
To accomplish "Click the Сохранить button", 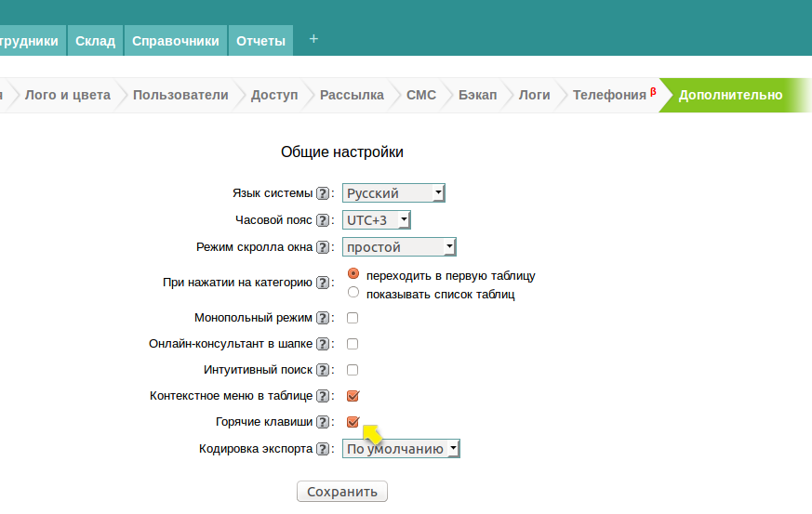I will tap(341, 492).
